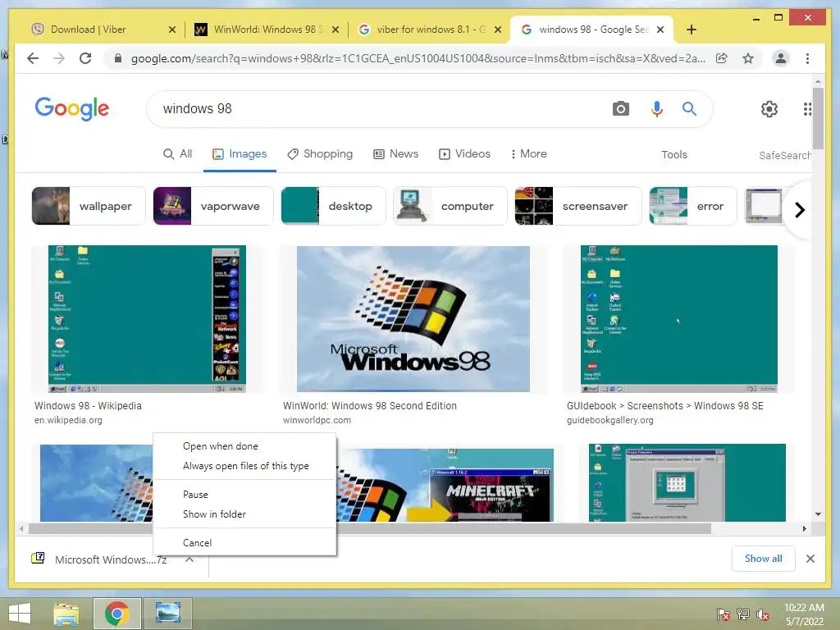Cancel the download from context menu
This screenshot has height=630, width=840.
point(244,543)
